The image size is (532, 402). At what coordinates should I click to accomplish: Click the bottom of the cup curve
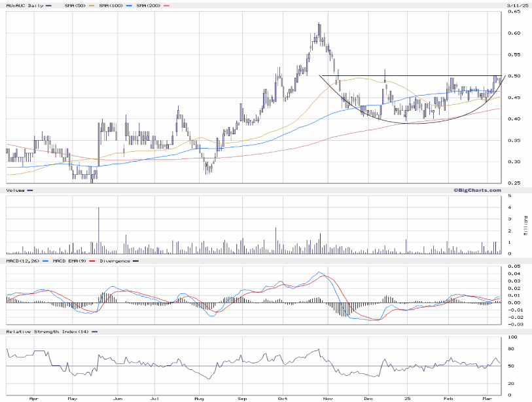click(x=409, y=122)
